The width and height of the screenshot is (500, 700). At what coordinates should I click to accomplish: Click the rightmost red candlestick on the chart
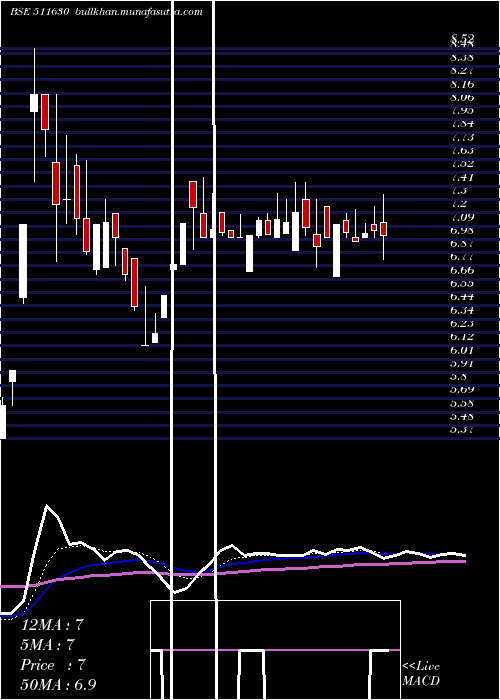383,229
